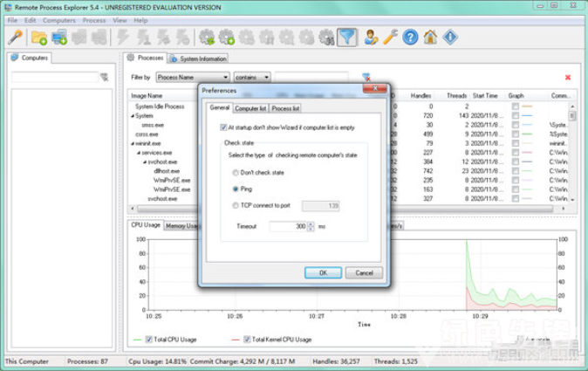The height and width of the screenshot is (371, 588).
Task: Decrease Timeout with the spinner down arrow
Action: click(x=311, y=229)
